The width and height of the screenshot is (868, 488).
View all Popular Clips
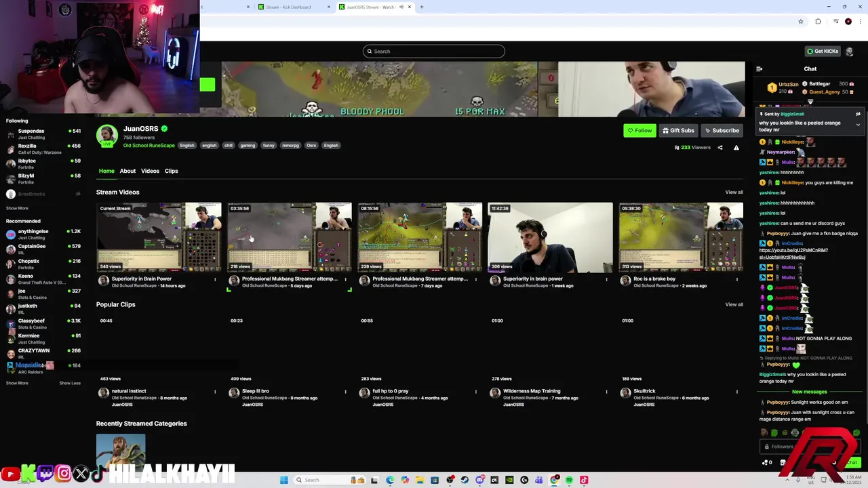tap(734, 304)
